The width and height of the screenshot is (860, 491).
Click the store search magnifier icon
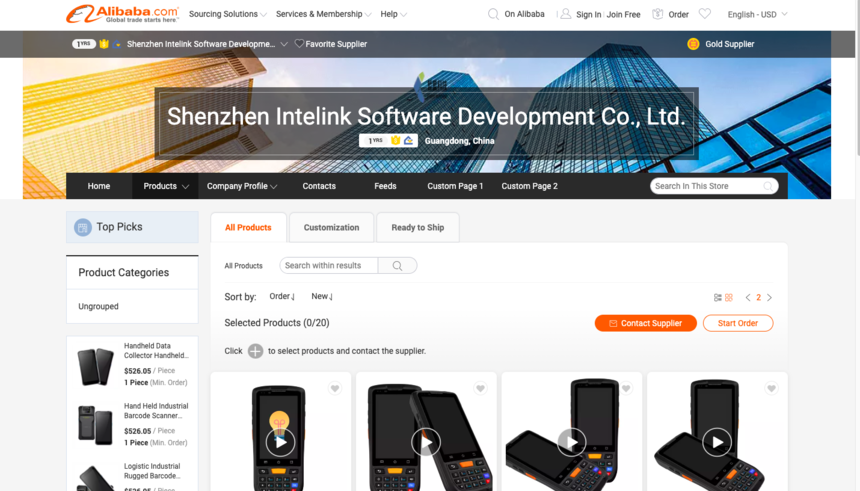[x=768, y=187]
